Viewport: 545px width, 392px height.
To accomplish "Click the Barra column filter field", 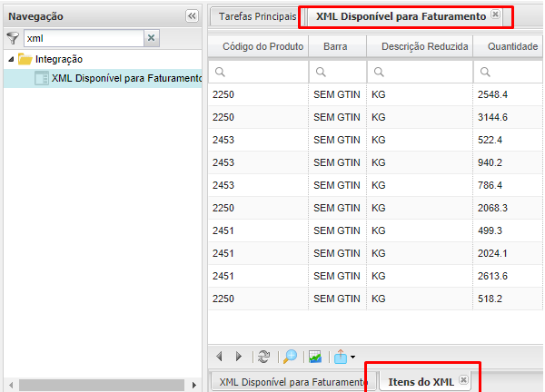I will click(338, 72).
